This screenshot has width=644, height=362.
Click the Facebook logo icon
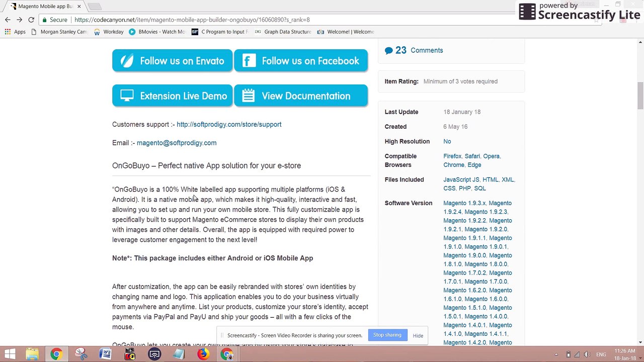coord(249,61)
